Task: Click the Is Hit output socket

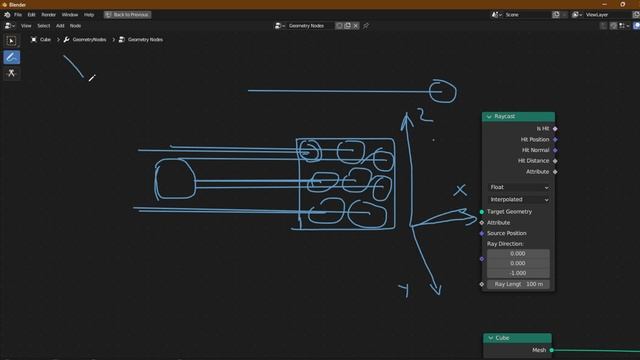Action: (x=555, y=129)
